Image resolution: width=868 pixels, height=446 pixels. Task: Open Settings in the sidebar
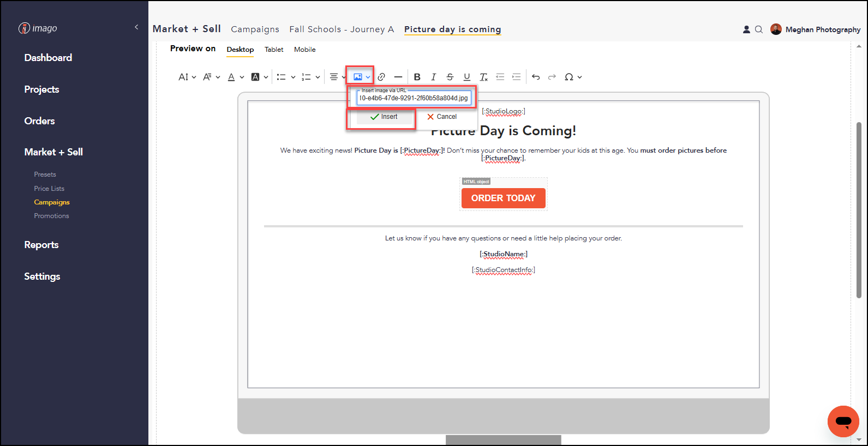tap(42, 276)
